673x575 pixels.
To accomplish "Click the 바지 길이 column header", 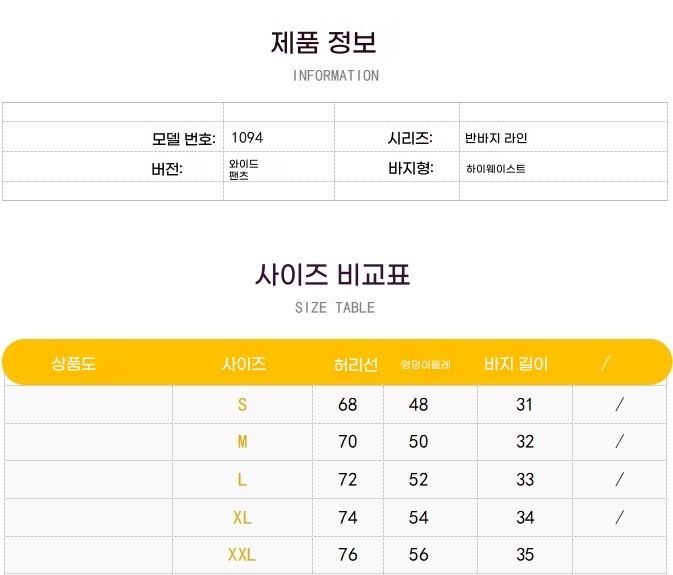I will point(516,364).
